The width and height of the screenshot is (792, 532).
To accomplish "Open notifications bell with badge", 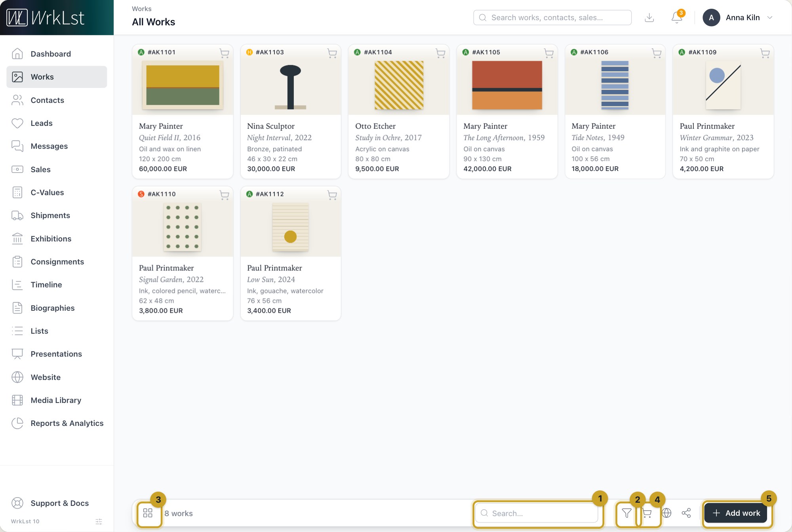I will coord(677,17).
